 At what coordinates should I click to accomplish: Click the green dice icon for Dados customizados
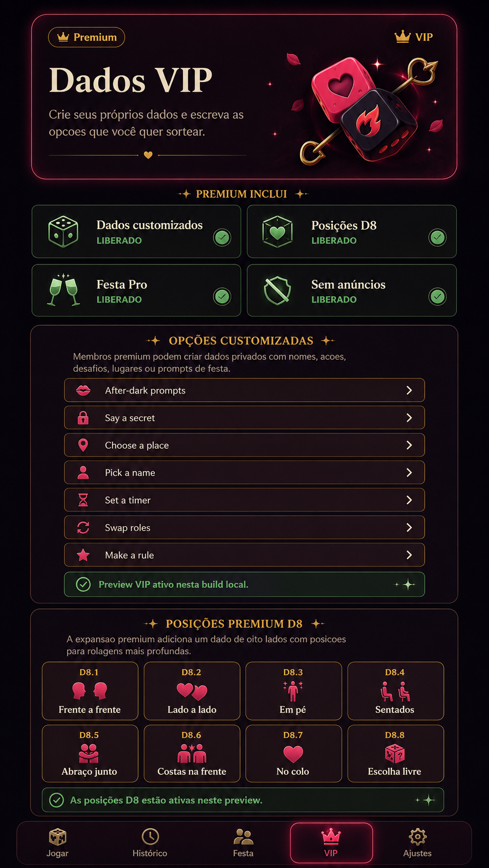pos(63,231)
